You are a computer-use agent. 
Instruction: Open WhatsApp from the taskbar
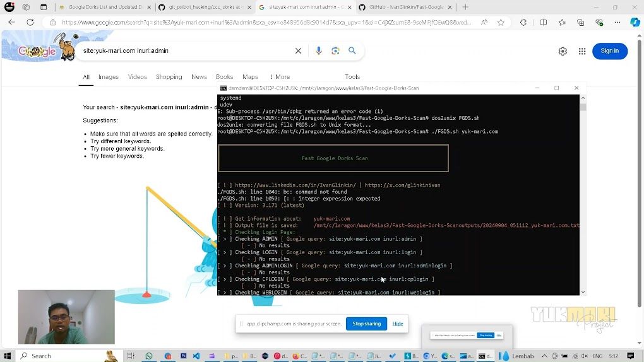pyautogui.click(x=148, y=356)
